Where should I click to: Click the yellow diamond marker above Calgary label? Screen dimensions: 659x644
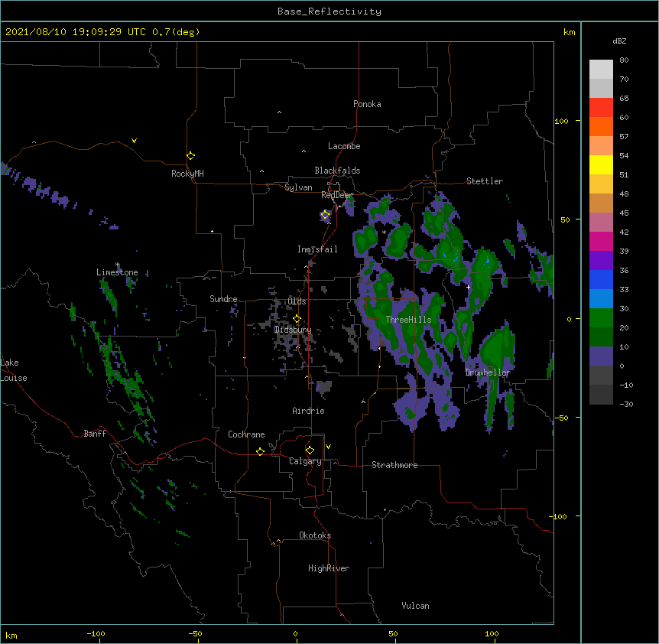click(310, 450)
